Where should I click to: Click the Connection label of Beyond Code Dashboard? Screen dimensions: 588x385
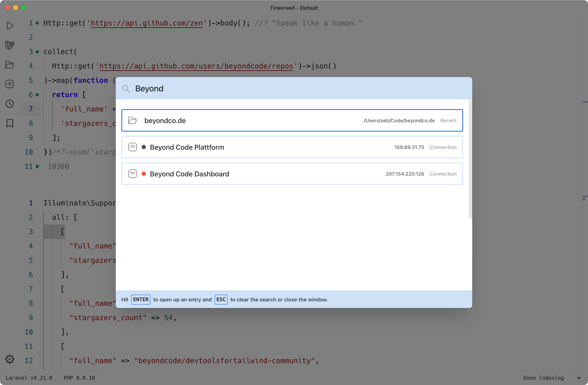(443, 174)
